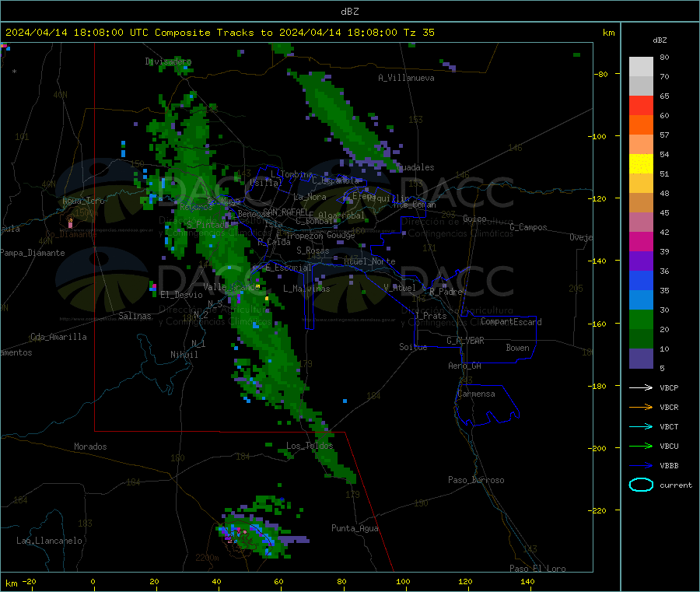700x592 pixels.
Task: Click the 'G_ALVEAR' map label
Action: point(465,340)
